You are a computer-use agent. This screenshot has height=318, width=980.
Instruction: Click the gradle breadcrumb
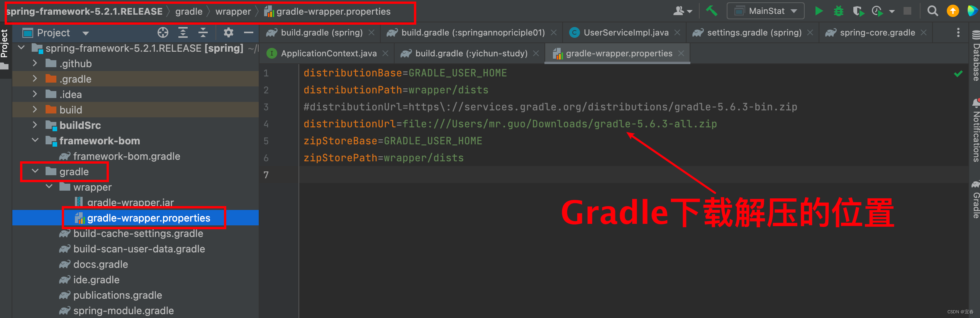coord(189,12)
